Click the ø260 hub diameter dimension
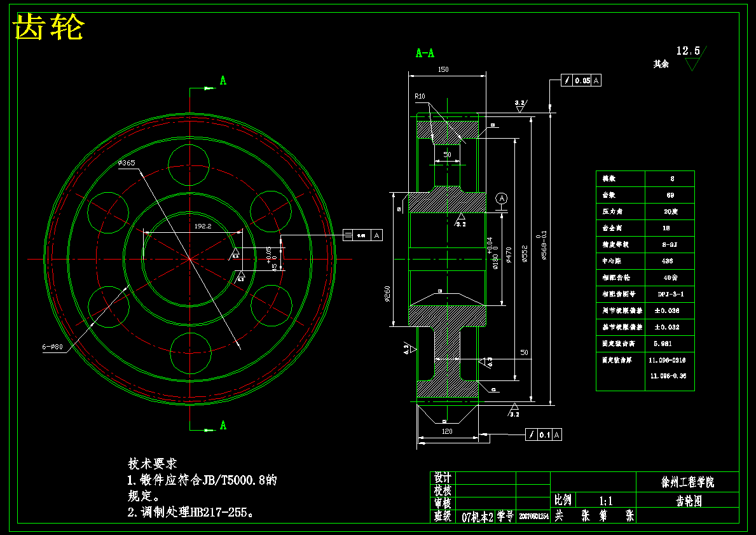 pyautogui.click(x=387, y=294)
